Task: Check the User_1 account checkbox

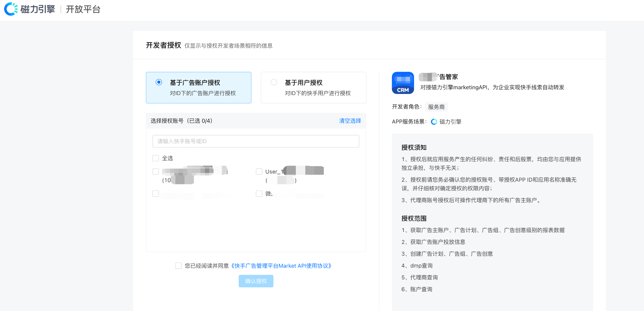Action: coord(259,172)
